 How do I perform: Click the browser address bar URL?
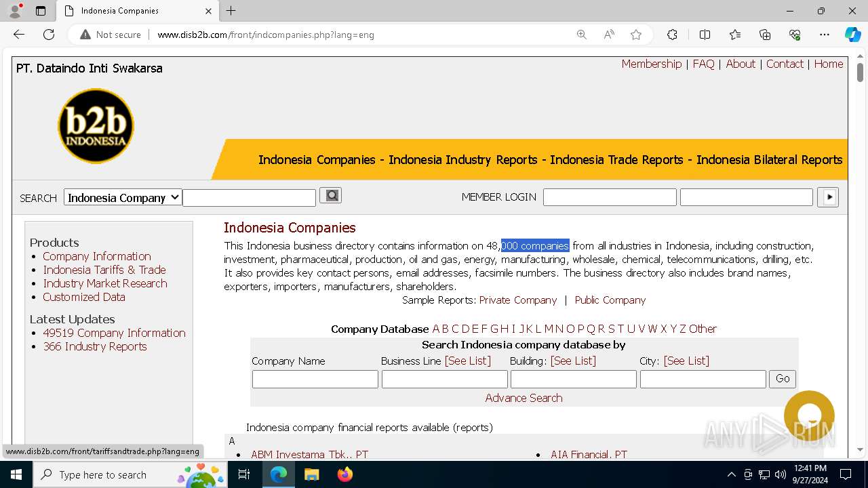[x=266, y=35]
